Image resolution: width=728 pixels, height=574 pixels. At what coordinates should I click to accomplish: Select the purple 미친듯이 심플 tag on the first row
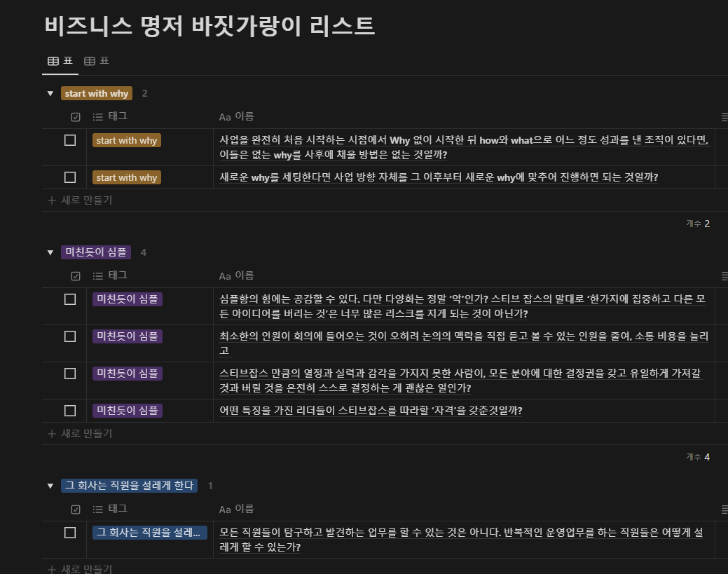127,299
